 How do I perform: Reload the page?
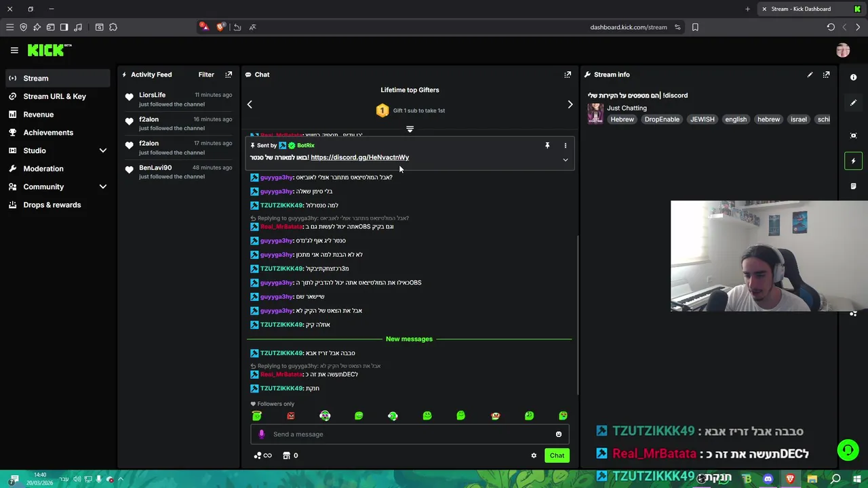pyautogui.click(x=831, y=27)
